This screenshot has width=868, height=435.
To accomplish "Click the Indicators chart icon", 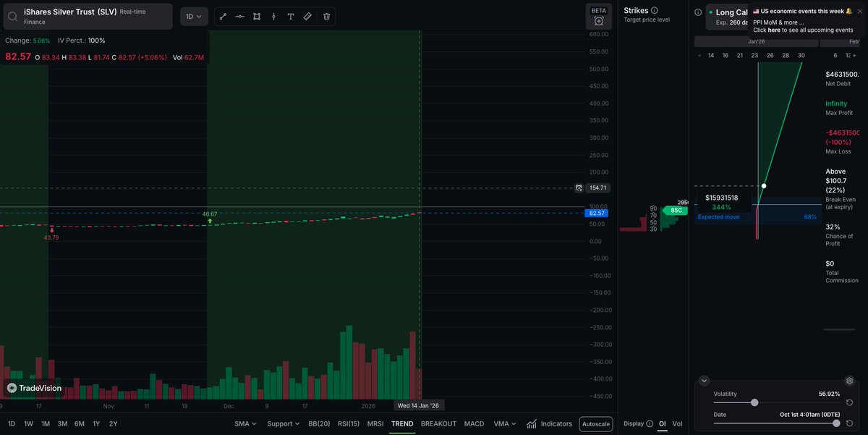I will 532,423.
